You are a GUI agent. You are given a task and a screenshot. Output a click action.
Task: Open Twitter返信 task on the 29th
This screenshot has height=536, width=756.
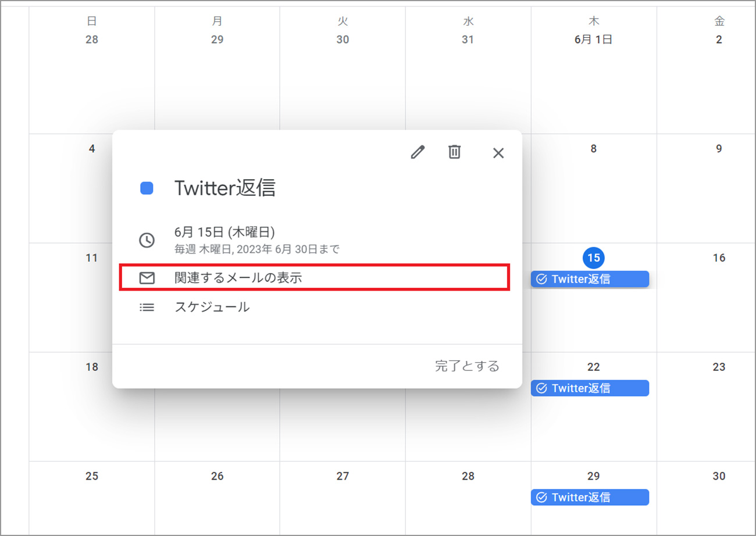coord(590,498)
